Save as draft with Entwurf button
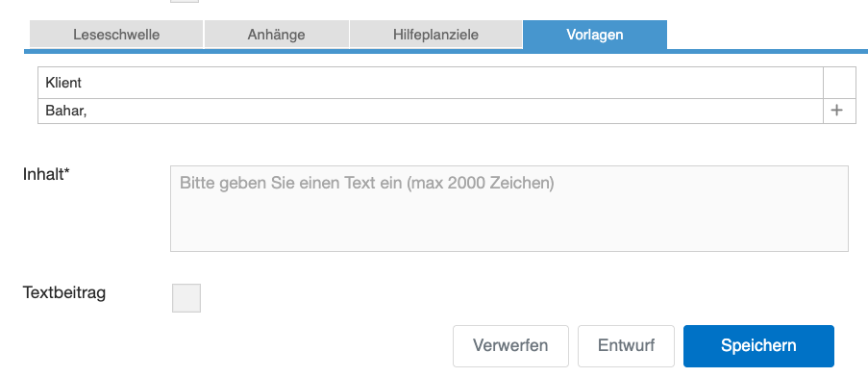 tap(626, 346)
